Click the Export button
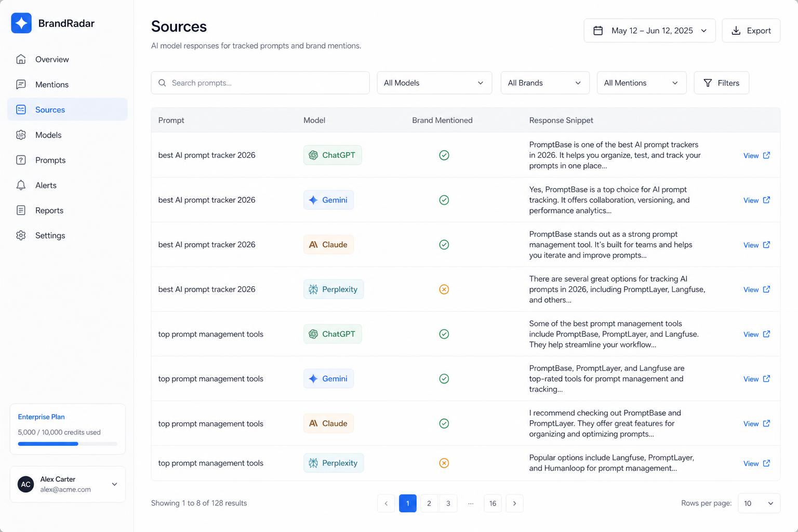Viewport: 798px width, 532px height. [x=751, y=31]
